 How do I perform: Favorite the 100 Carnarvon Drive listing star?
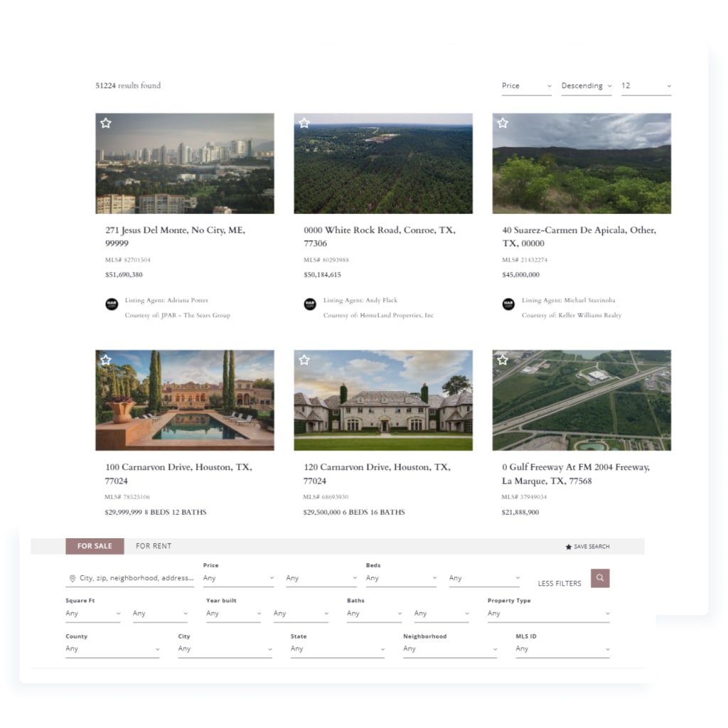pos(105,360)
